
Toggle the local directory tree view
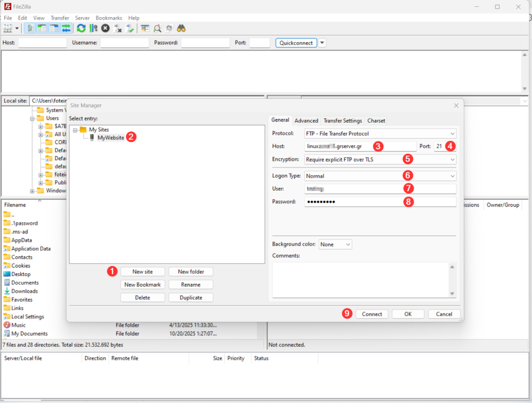click(x=42, y=28)
